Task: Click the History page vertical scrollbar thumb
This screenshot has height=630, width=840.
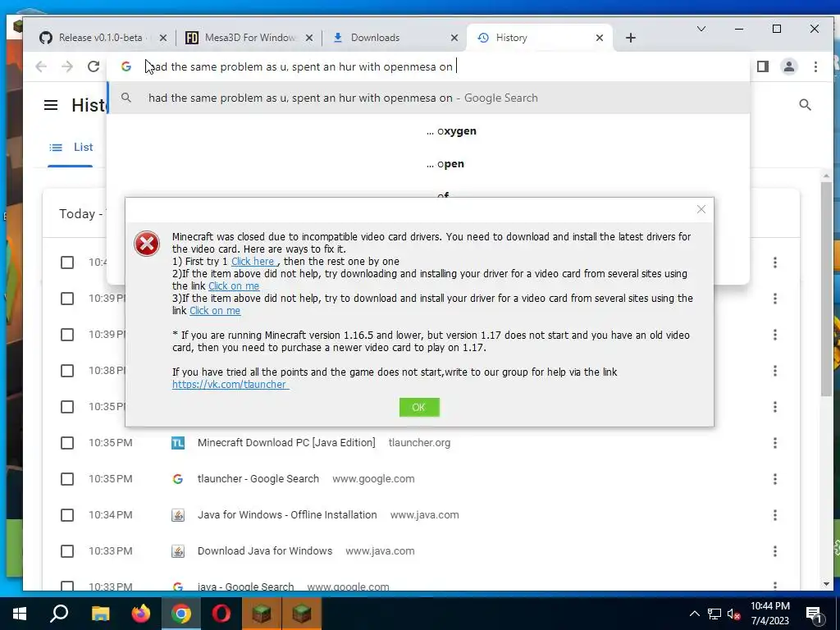Action: tap(827, 290)
